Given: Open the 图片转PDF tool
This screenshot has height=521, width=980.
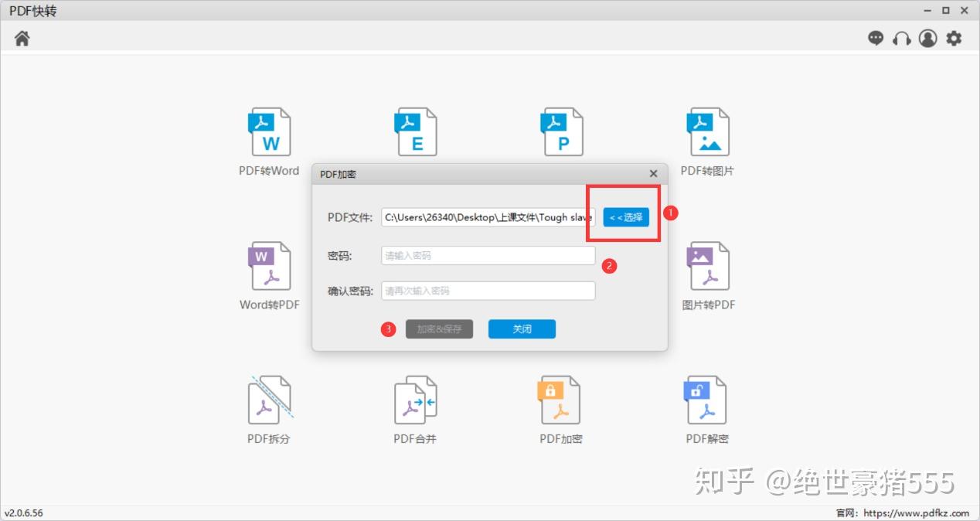Looking at the screenshot, I should click(708, 276).
